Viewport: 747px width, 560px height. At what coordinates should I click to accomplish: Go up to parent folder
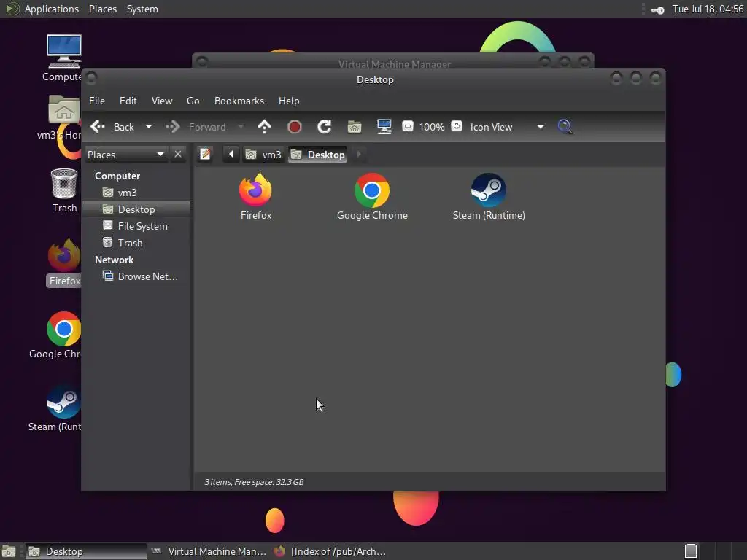click(x=264, y=127)
